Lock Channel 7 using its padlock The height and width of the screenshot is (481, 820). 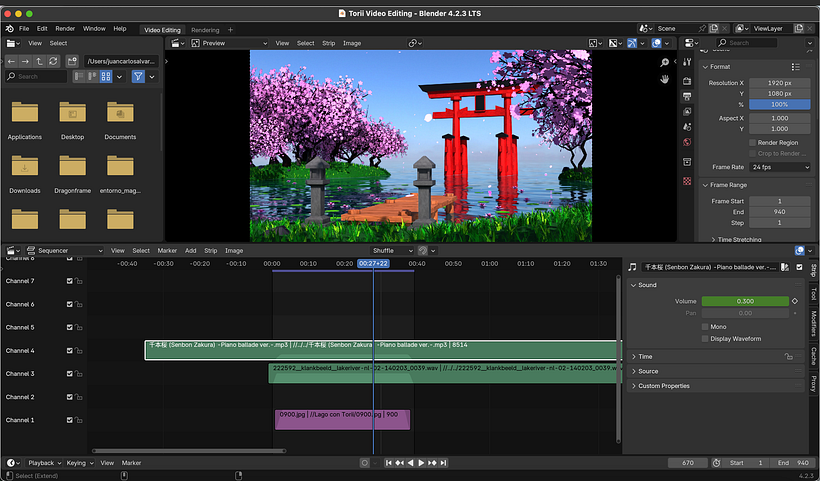[78, 281]
